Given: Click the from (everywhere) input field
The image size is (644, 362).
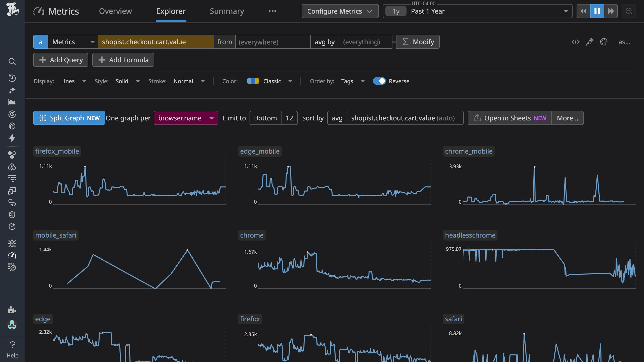Looking at the screenshot, I should point(272,42).
